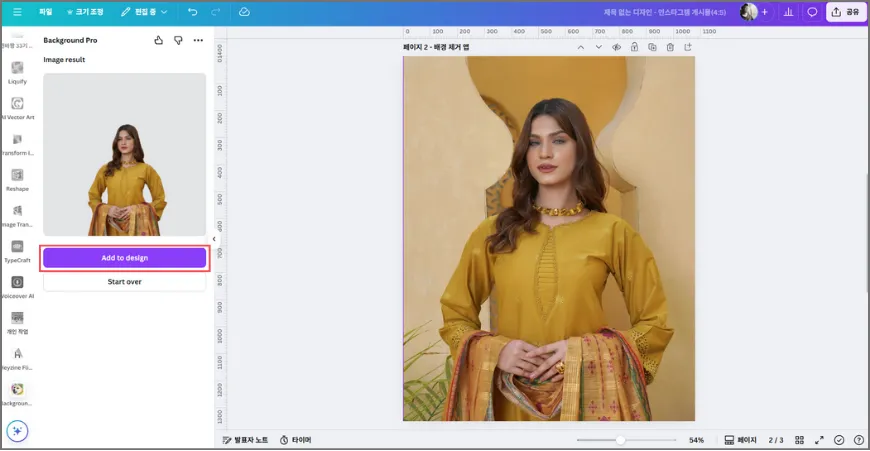
Task: Delete page 2 with the trash icon
Action: (x=670, y=47)
